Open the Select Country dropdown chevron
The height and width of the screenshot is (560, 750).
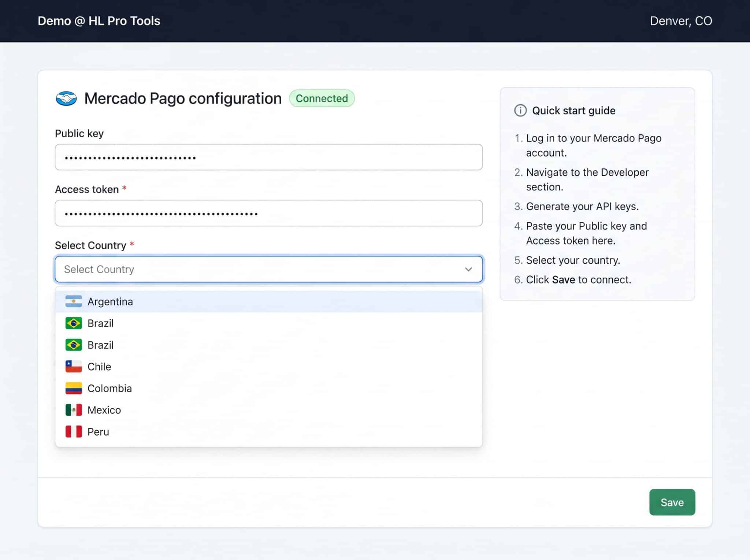(x=468, y=269)
